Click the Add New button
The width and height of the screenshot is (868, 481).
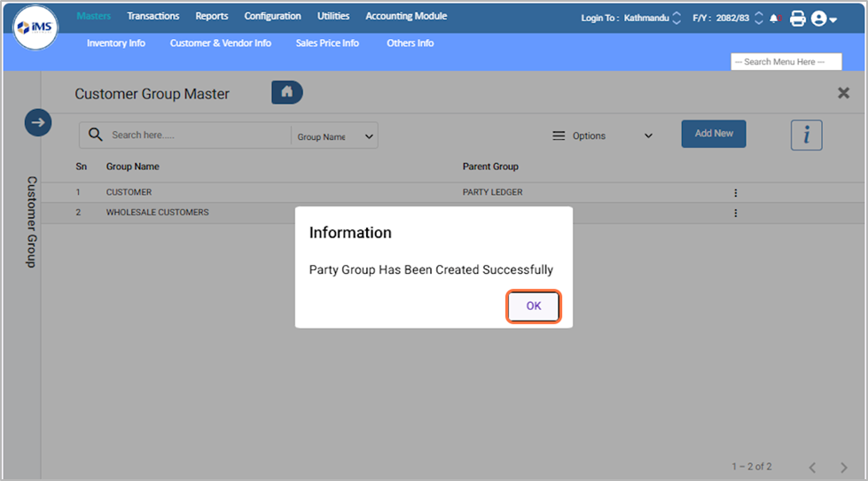pos(713,134)
